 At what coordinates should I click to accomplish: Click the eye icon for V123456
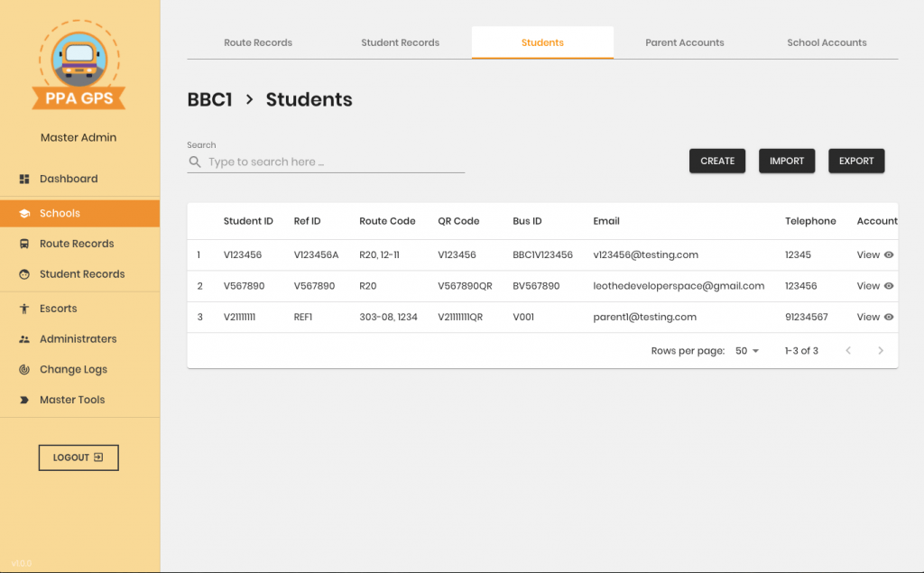(889, 254)
